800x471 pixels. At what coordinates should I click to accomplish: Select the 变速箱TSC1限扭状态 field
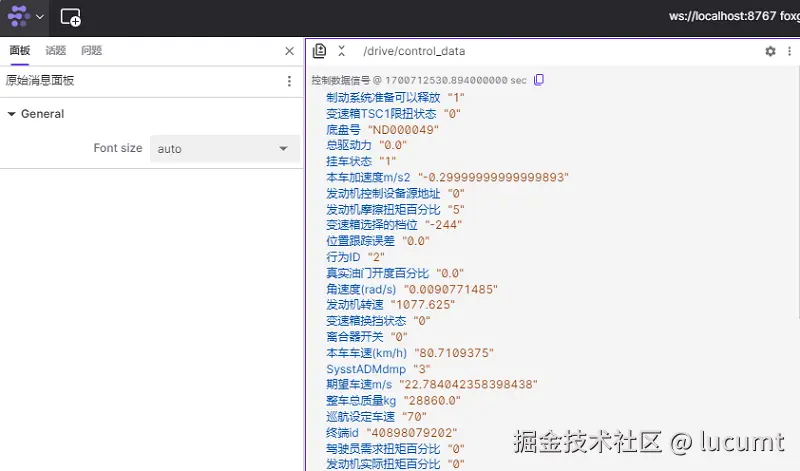(x=381, y=114)
